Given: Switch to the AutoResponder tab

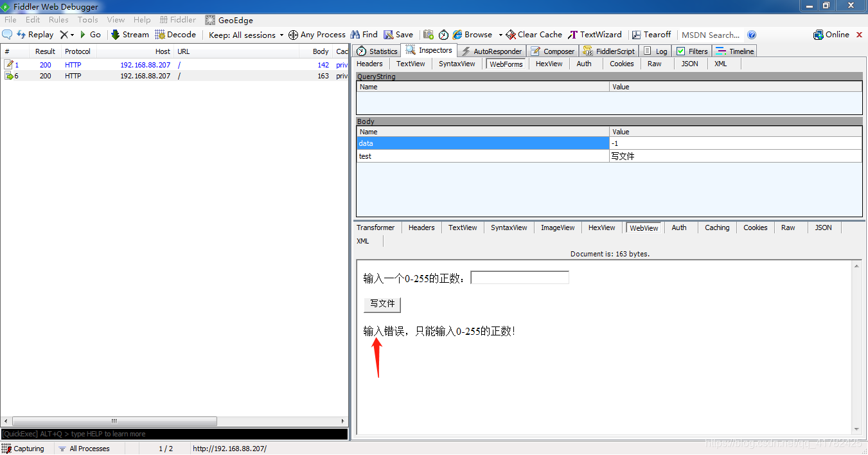Looking at the screenshot, I should [492, 51].
